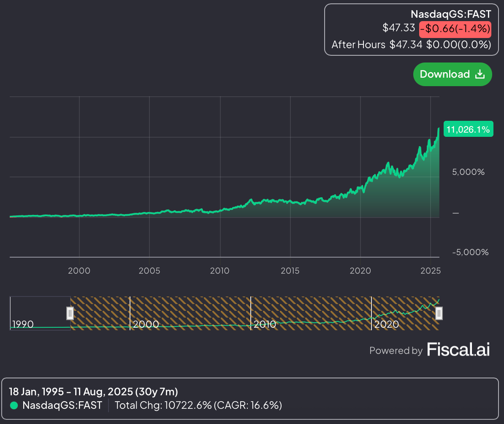Viewport: 504px width, 424px height.
Task: Grab the left range slider handle
Action: click(70, 313)
